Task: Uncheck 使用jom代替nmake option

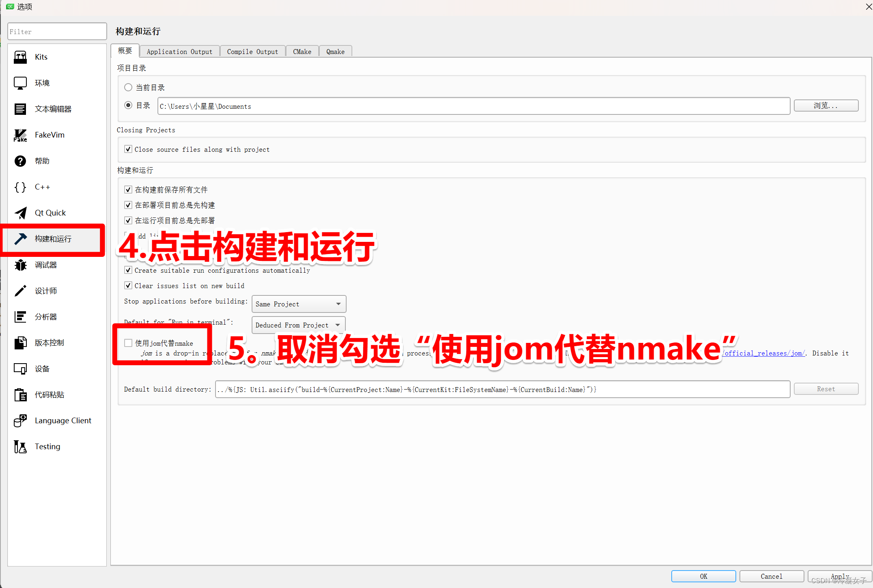Action: tap(128, 343)
